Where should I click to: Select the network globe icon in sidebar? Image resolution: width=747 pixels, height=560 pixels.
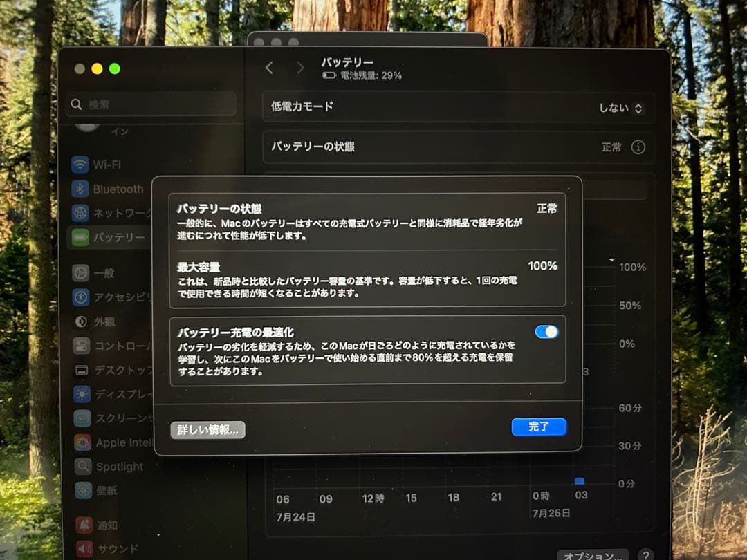81,213
